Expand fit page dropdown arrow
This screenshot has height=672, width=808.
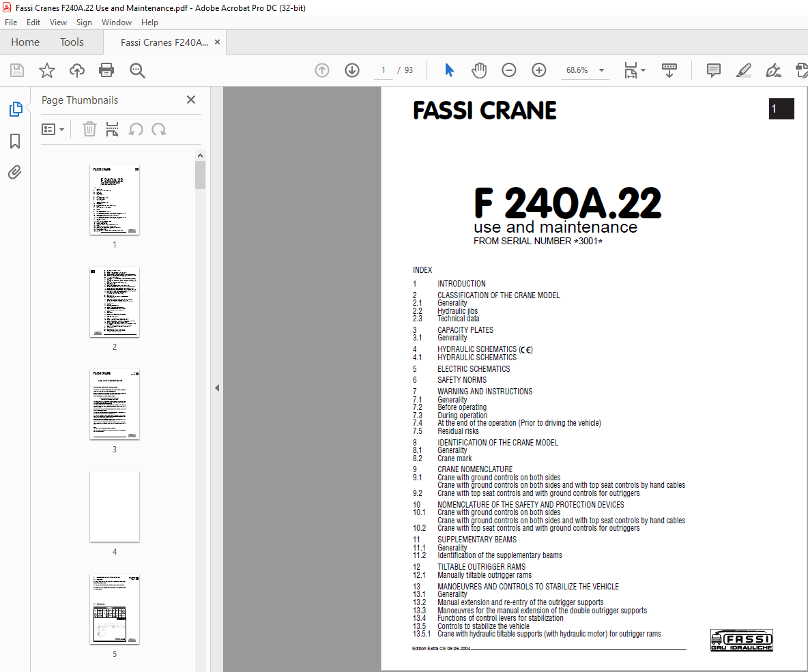click(x=643, y=70)
